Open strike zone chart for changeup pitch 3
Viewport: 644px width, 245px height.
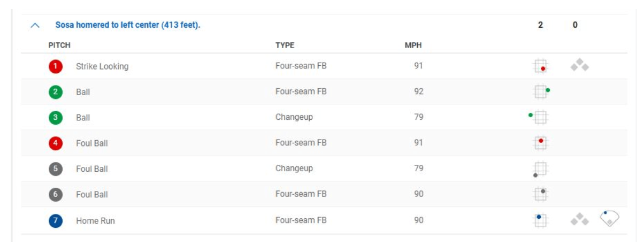[x=540, y=117]
